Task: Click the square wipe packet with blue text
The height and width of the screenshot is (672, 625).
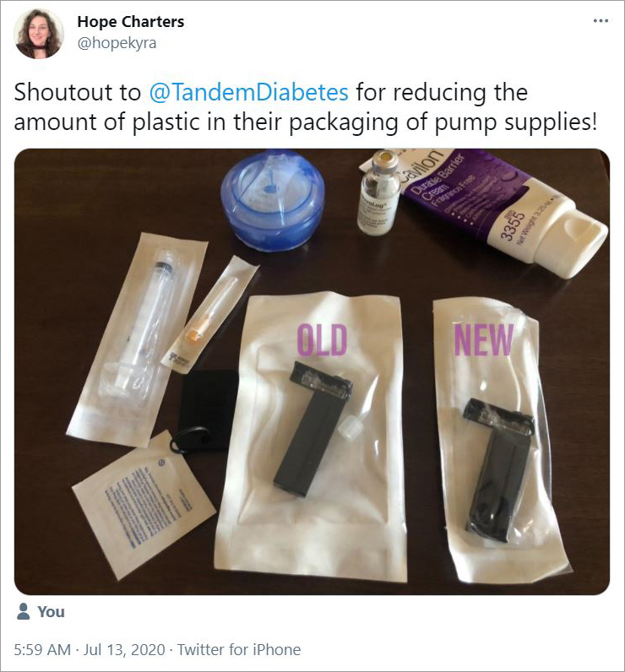Action: pos(144,503)
